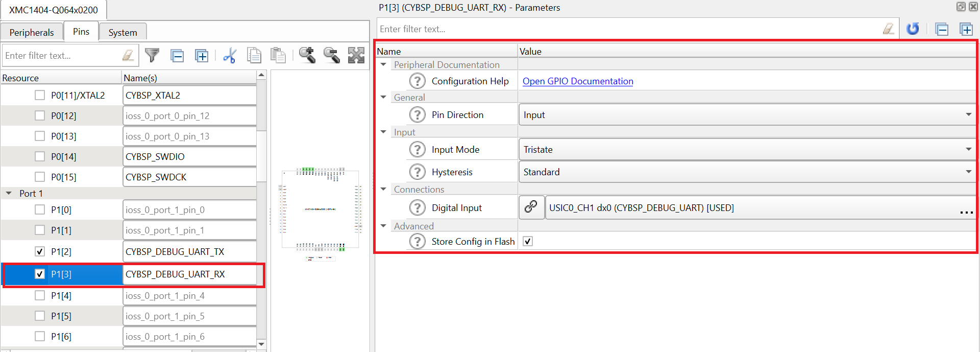Click the pins list scroll up arrow
980x352 pixels.
pos(261,75)
